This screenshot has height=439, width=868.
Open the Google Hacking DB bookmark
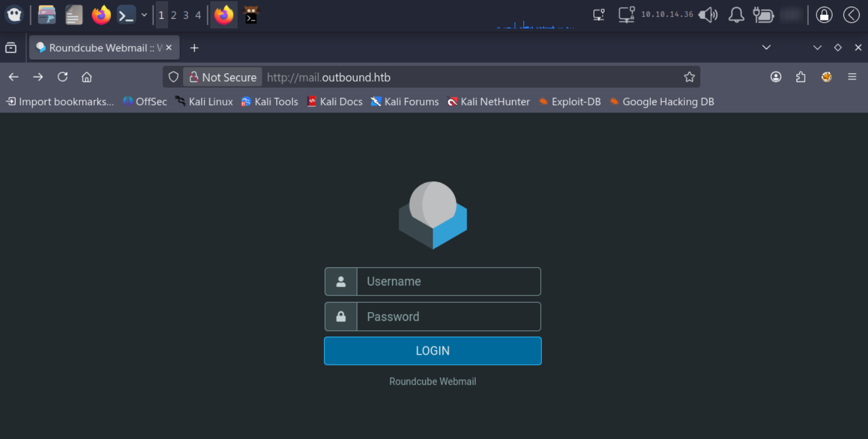coord(662,101)
